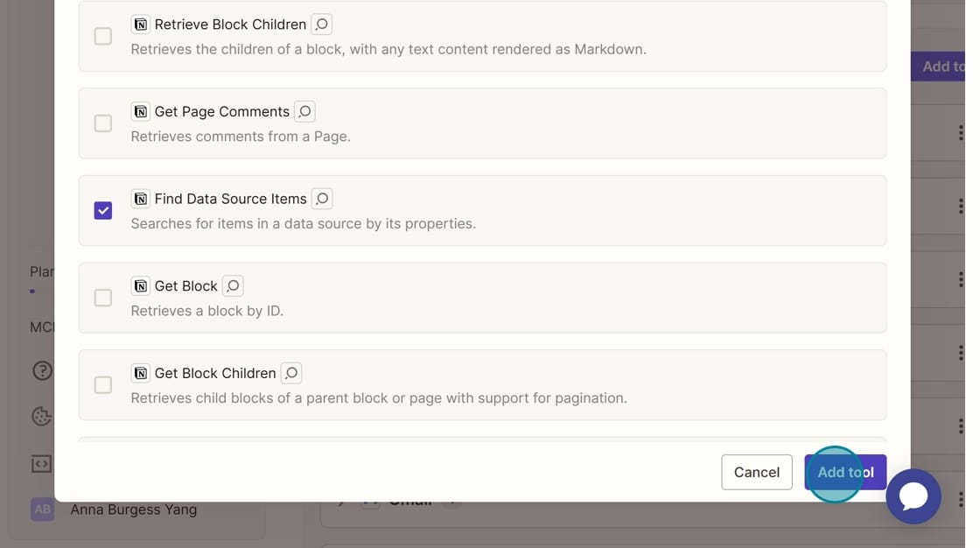Click the Notion logo on Find Data Source Items
980x548 pixels.
pos(140,199)
